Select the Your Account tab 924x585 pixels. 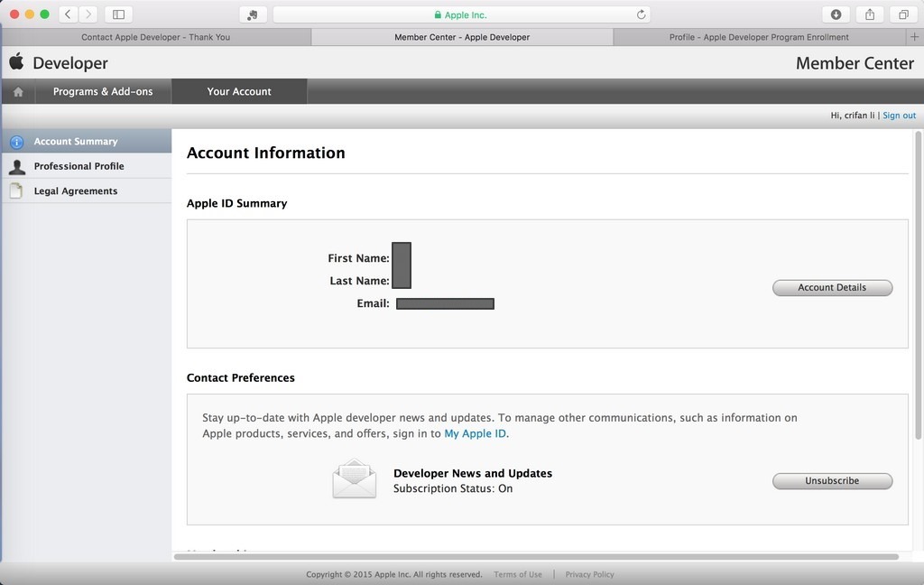(x=239, y=91)
